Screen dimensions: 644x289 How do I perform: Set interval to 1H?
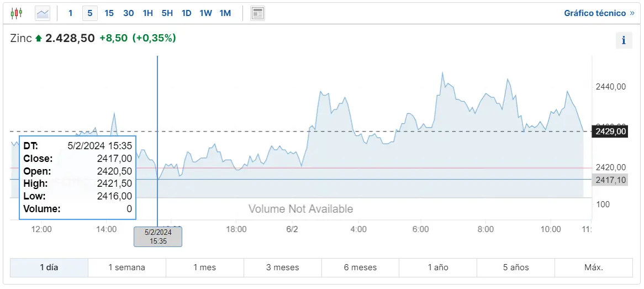click(x=147, y=13)
